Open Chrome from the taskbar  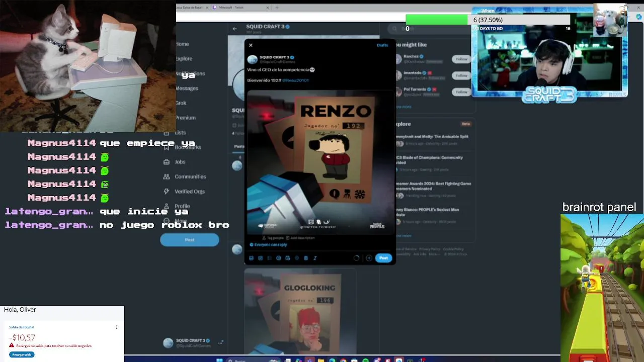pyautogui.click(x=343, y=360)
